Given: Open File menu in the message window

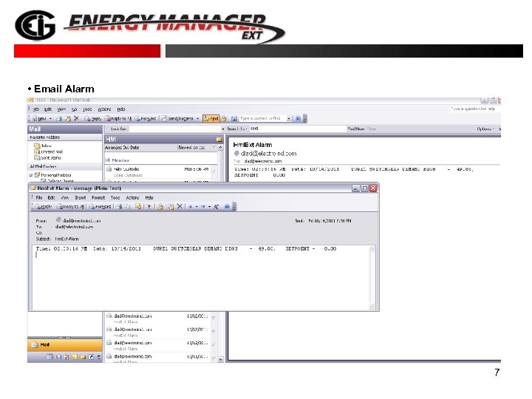Looking at the screenshot, I should point(39,197).
